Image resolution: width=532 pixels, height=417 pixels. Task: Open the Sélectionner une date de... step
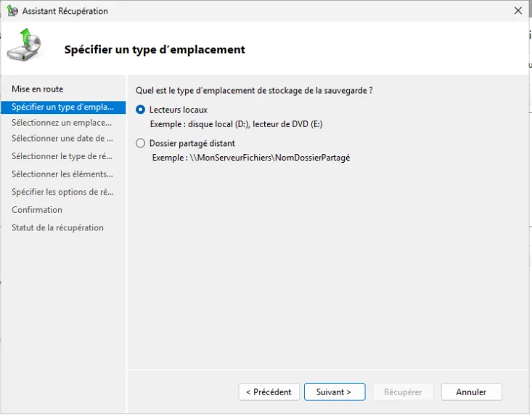coord(62,139)
